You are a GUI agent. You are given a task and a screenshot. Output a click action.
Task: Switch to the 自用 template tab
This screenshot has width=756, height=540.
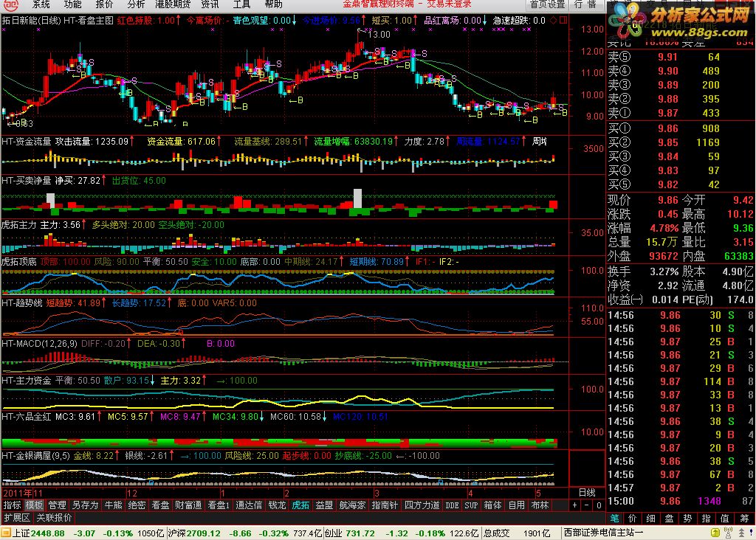click(x=516, y=505)
